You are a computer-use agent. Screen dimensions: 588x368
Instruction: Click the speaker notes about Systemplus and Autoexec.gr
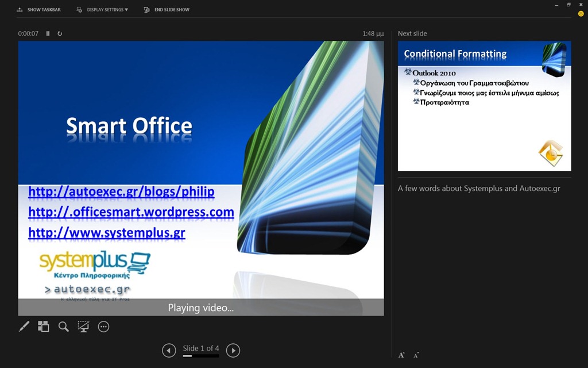point(479,189)
